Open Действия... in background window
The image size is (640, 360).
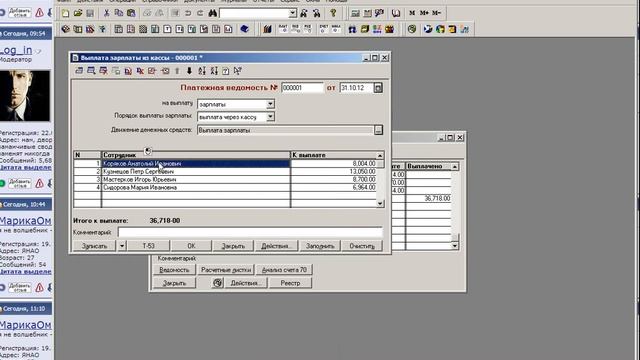pyautogui.click(x=245, y=283)
